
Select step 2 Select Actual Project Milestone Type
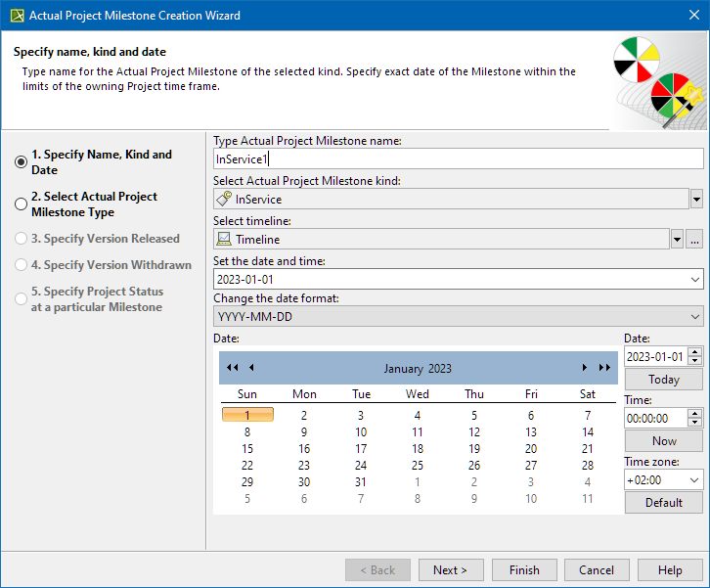coord(22,204)
